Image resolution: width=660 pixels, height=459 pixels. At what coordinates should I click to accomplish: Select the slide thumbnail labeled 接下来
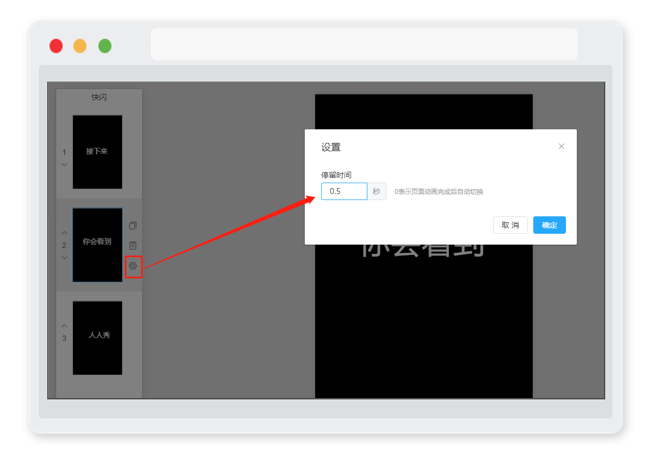tap(97, 152)
